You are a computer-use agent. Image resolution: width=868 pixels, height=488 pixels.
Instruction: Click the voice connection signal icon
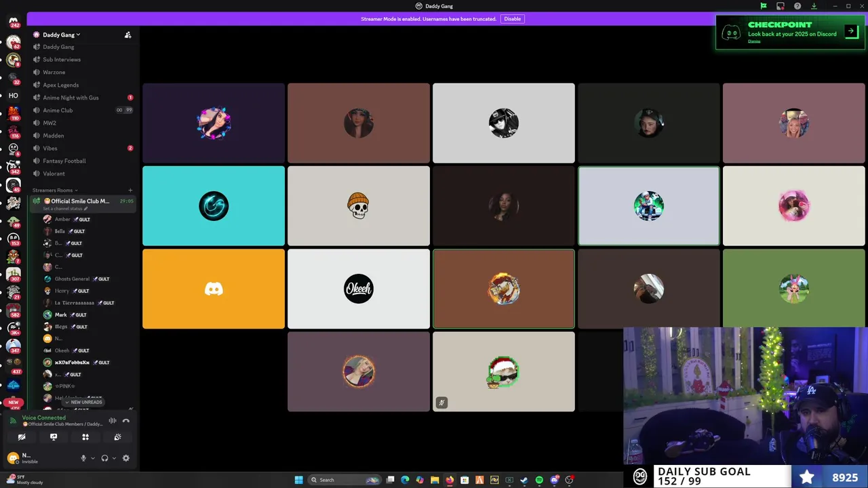(13, 420)
